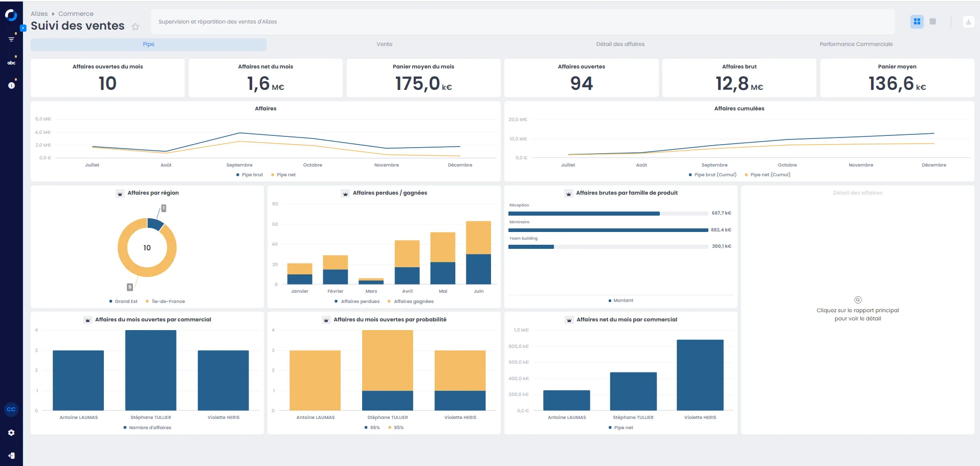The height and width of the screenshot is (466, 980).
Task: Click crown icon beside Affaires net du mois par commercial
Action: [x=569, y=320]
